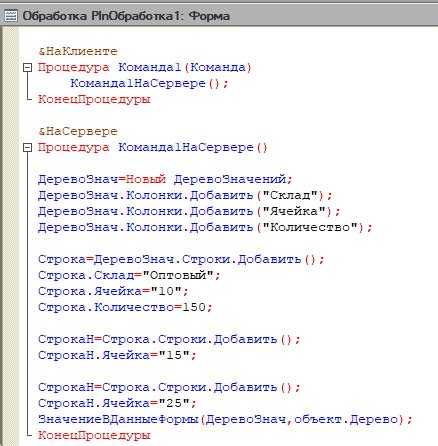Click the &НаСервере directive
Screen dimensions: 438x446
point(78,131)
